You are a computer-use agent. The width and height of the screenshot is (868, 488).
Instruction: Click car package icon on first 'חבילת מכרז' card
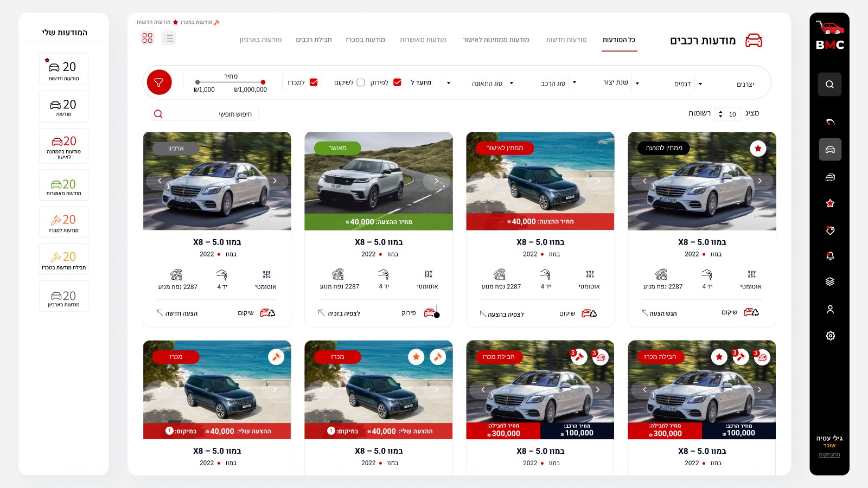coord(600,357)
